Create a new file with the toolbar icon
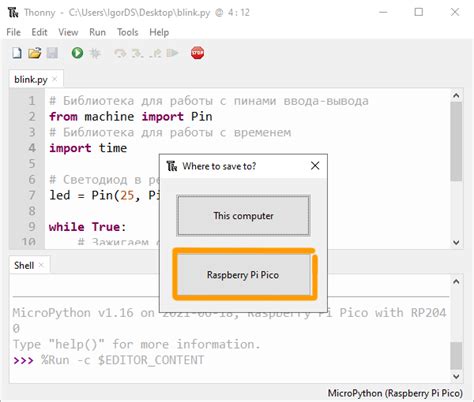 pyautogui.click(x=17, y=53)
